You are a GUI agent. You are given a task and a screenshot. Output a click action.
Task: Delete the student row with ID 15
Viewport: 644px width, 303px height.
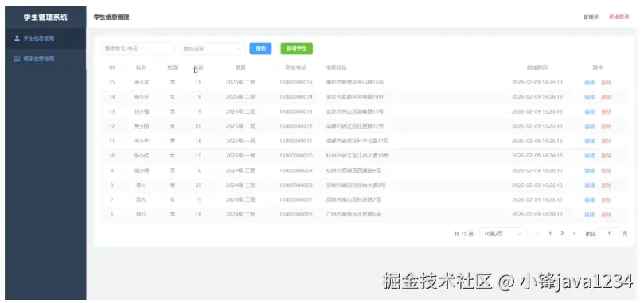pyautogui.click(x=607, y=82)
